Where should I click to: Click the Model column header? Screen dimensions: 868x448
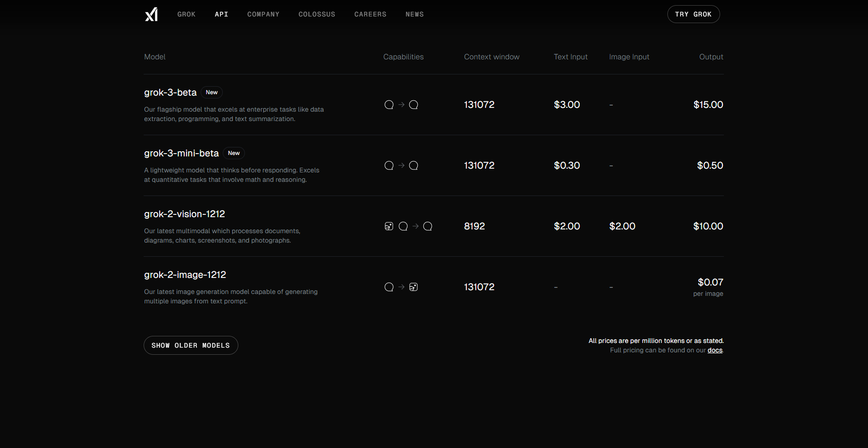click(155, 57)
